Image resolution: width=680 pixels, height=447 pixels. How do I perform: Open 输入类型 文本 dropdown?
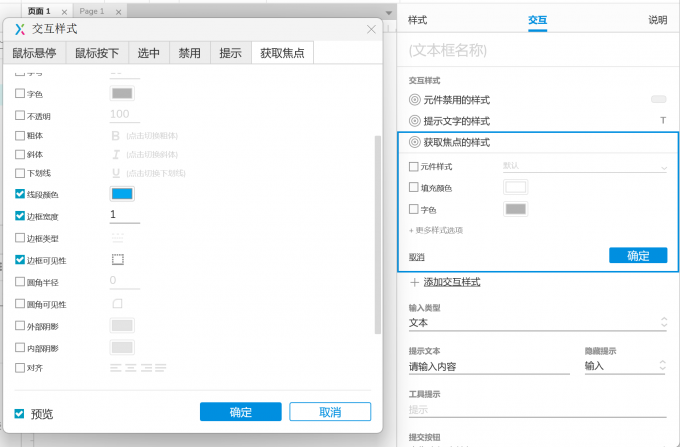pyautogui.click(x=537, y=323)
